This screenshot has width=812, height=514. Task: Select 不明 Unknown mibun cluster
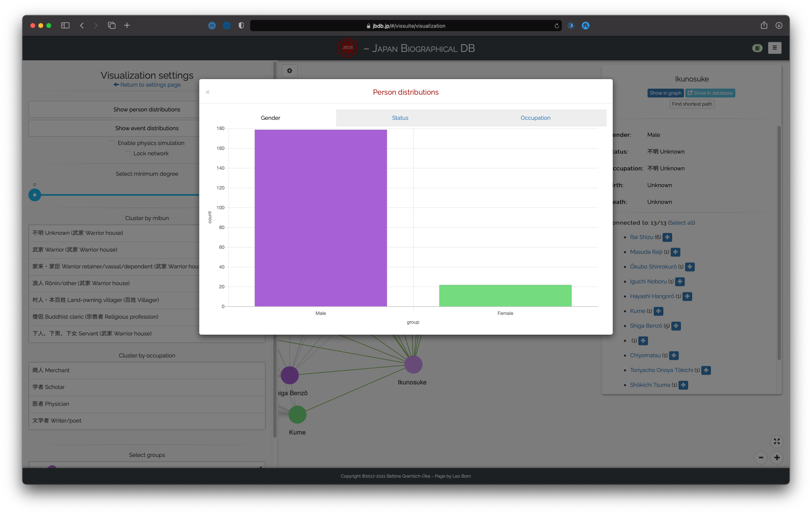click(x=147, y=233)
